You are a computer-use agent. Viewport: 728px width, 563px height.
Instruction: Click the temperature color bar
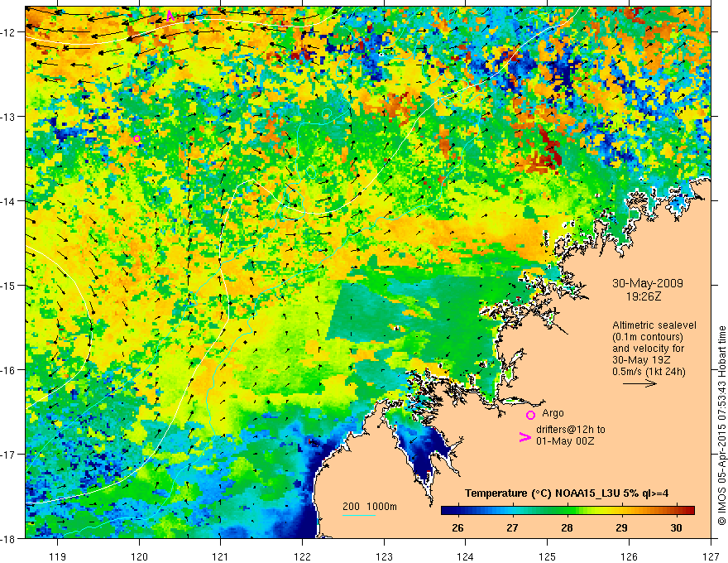(568, 510)
